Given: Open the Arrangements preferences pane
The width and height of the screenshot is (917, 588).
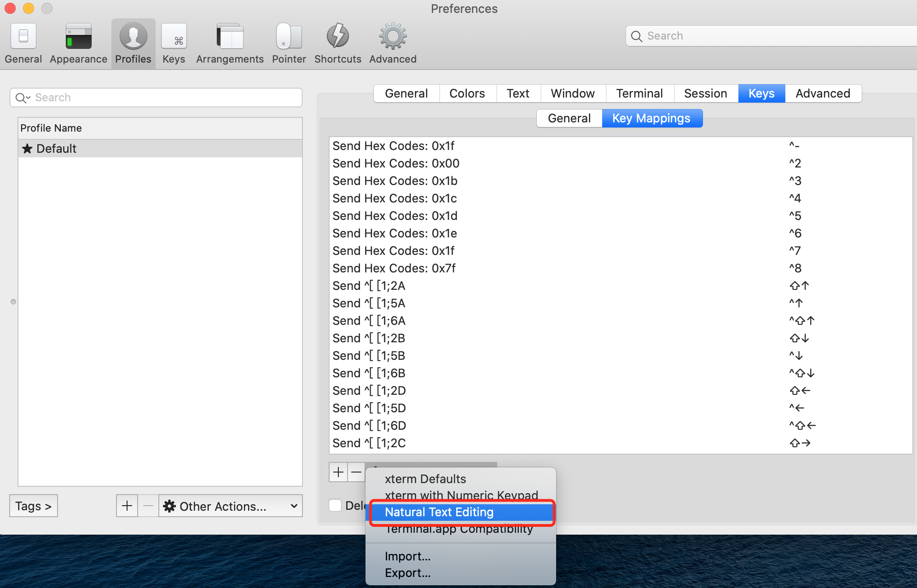Looking at the screenshot, I should tap(230, 44).
